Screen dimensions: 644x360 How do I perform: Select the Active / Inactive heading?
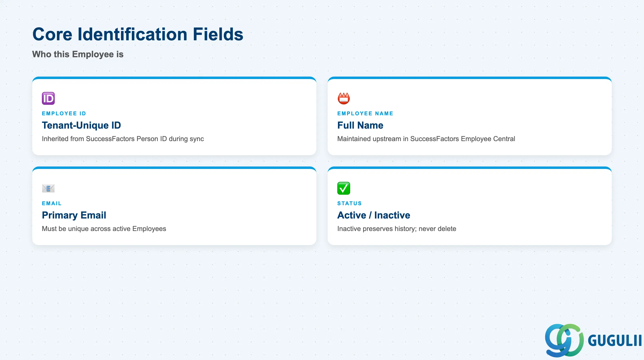click(374, 215)
